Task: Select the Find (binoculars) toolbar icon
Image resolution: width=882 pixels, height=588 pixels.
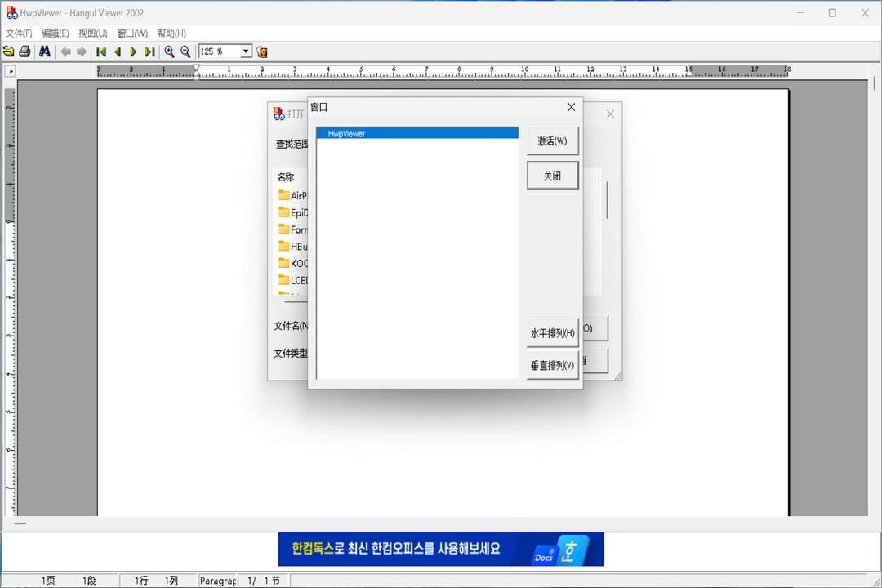Action: point(44,51)
